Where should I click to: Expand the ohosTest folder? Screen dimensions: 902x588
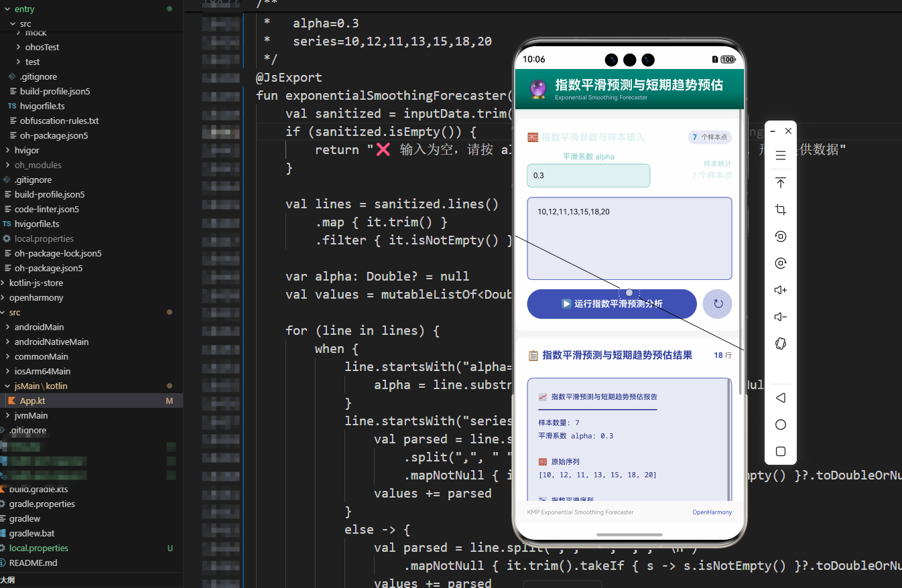click(x=19, y=47)
